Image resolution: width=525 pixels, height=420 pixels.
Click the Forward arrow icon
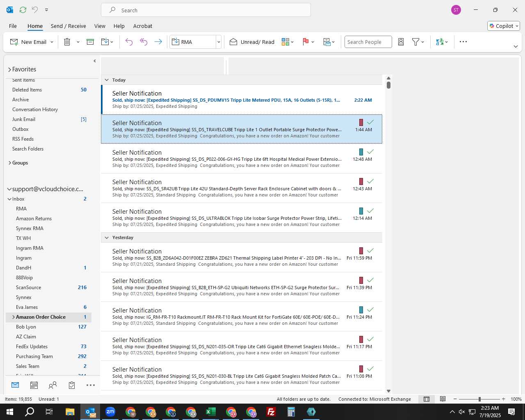(158, 42)
